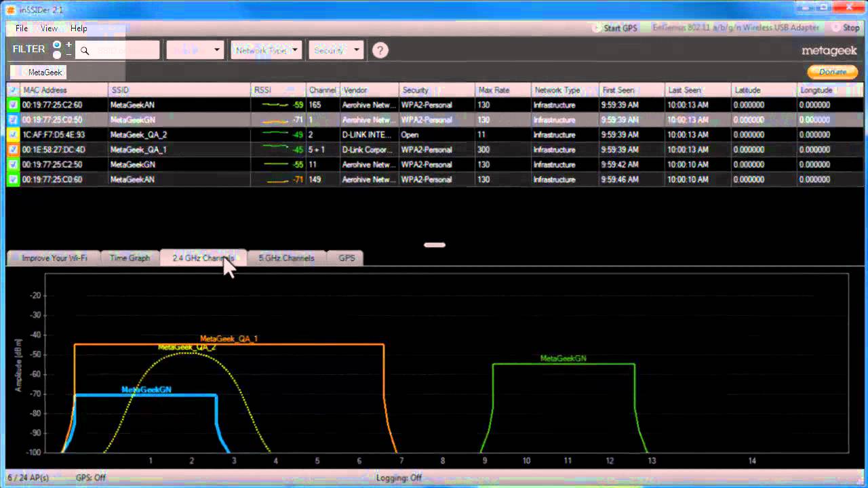Image resolution: width=868 pixels, height=488 pixels.
Task: Click the metageek logo
Action: click(x=831, y=50)
